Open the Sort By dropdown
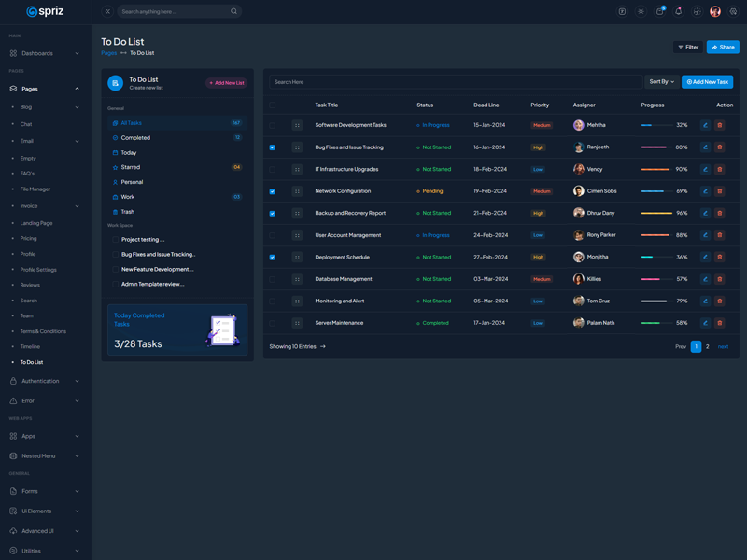The image size is (747, 560). coord(661,82)
